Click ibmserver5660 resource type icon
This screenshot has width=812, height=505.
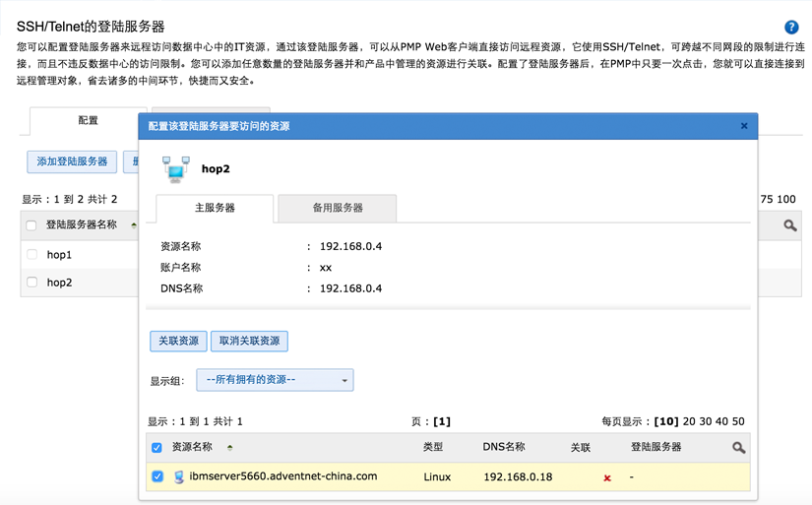coord(179,477)
